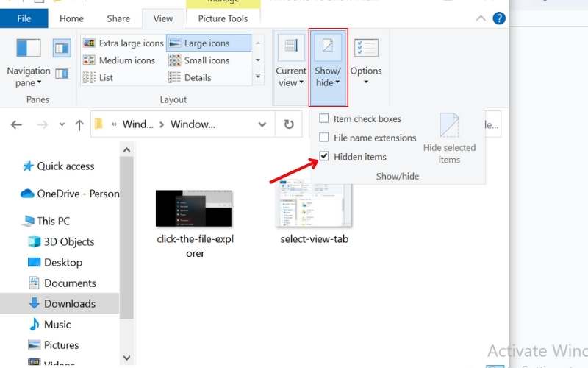Enable File name extensions checkbox

click(x=324, y=138)
